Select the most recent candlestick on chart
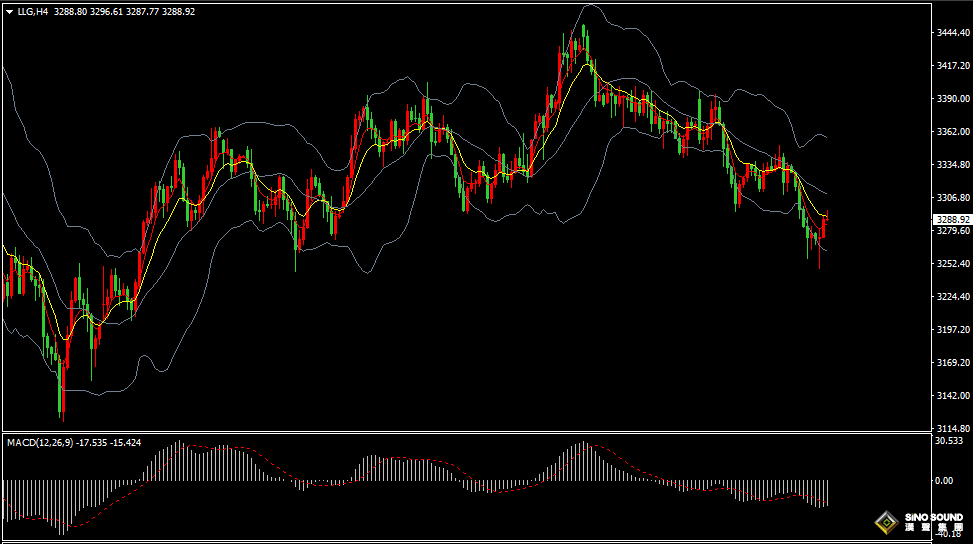Screen dimensions: 973x544 (x=825, y=226)
